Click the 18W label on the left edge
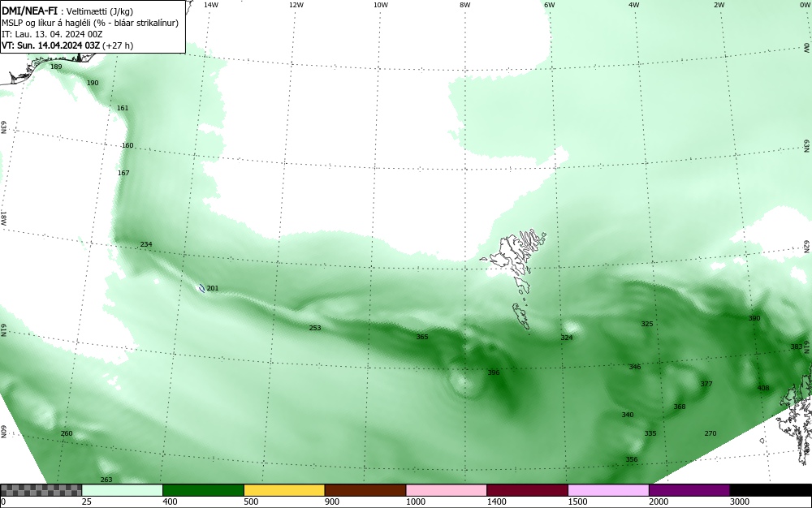 coord(3,217)
